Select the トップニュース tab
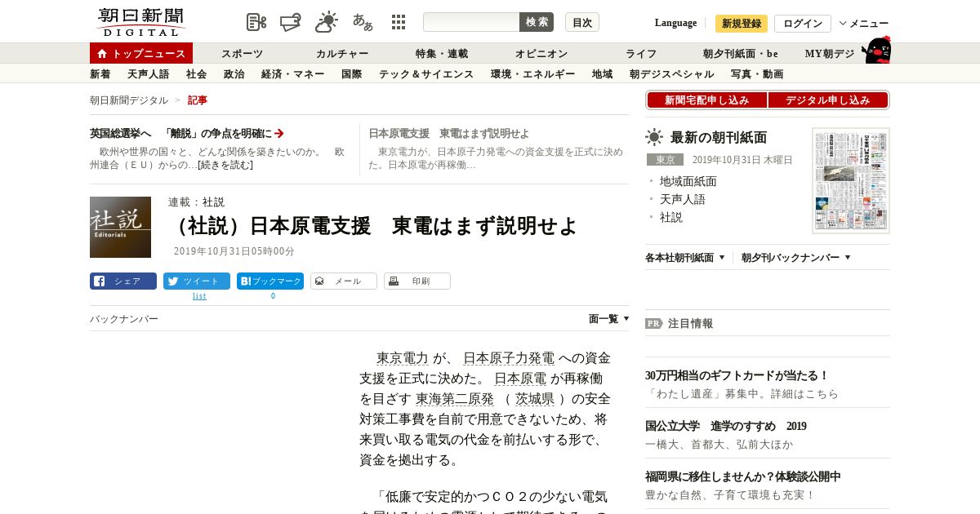Viewport: 980px width, 514px height. 141,53
